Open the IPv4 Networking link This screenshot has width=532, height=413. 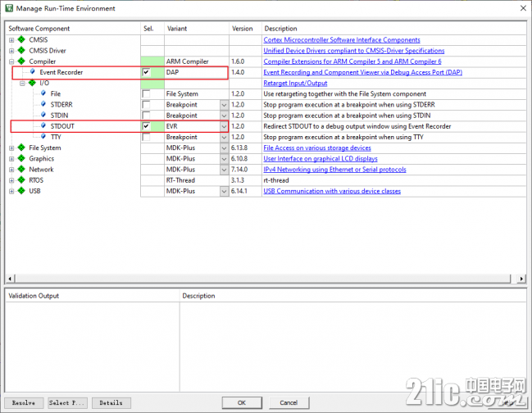pos(334,170)
